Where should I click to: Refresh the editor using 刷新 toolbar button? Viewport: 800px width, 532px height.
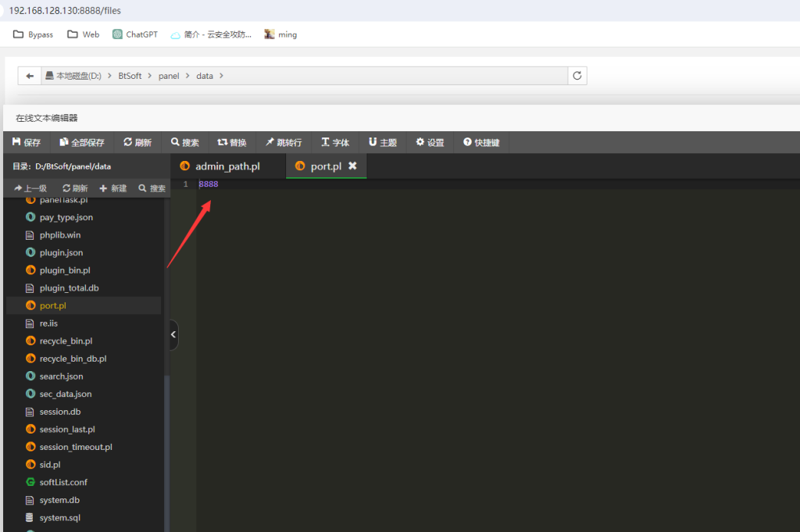coord(137,142)
